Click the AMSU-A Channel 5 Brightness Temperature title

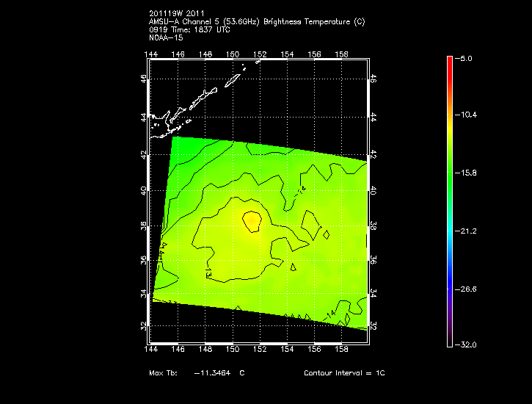click(256, 21)
